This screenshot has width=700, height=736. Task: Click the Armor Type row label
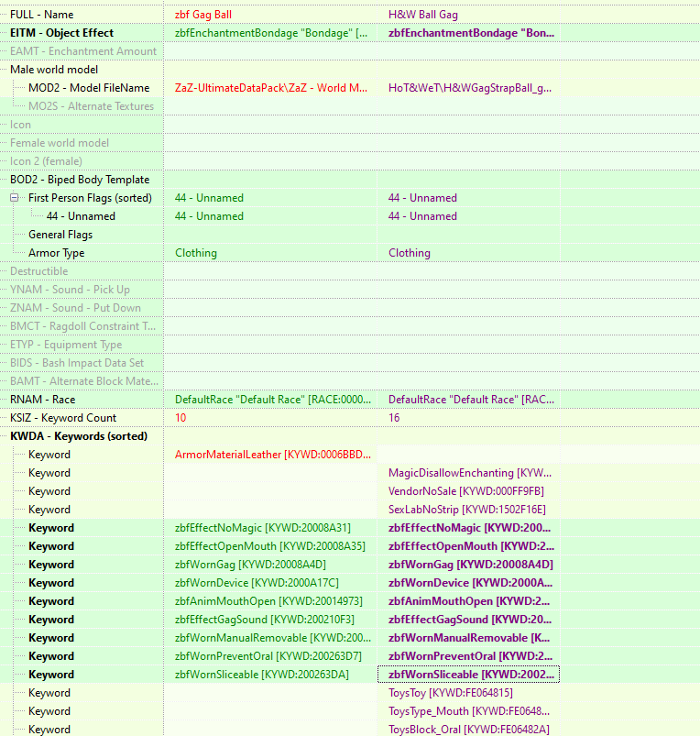point(56,253)
